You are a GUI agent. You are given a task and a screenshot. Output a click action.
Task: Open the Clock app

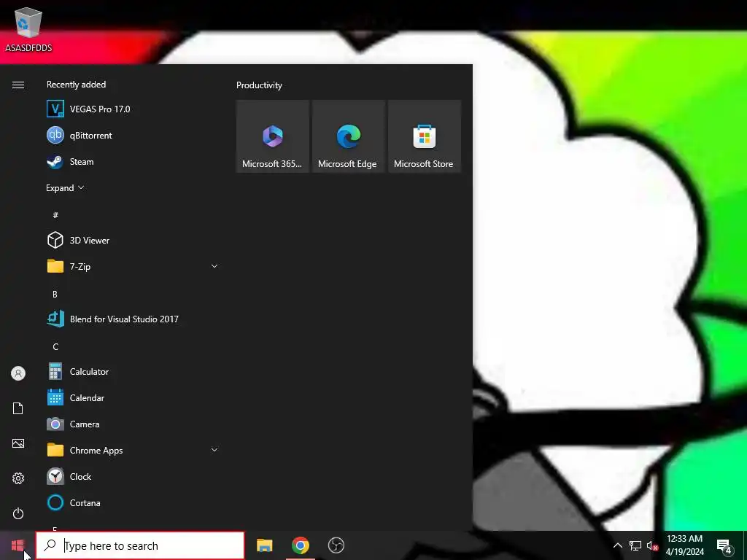pyautogui.click(x=133, y=477)
